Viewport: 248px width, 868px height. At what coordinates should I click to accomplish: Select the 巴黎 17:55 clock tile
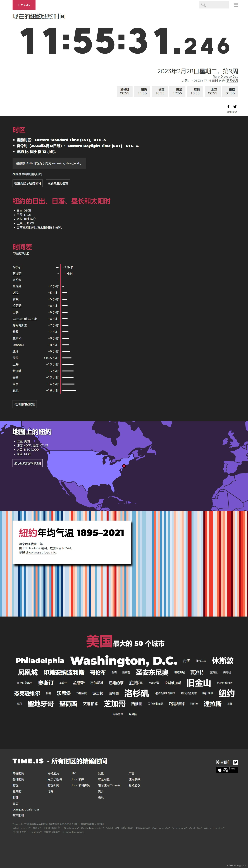point(177,92)
